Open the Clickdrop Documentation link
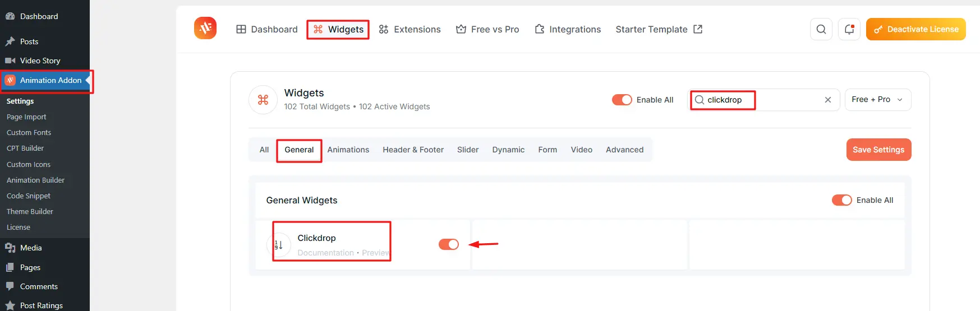Image resolution: width=980 pixels, height=311 pixels. (x=325, y=253)
